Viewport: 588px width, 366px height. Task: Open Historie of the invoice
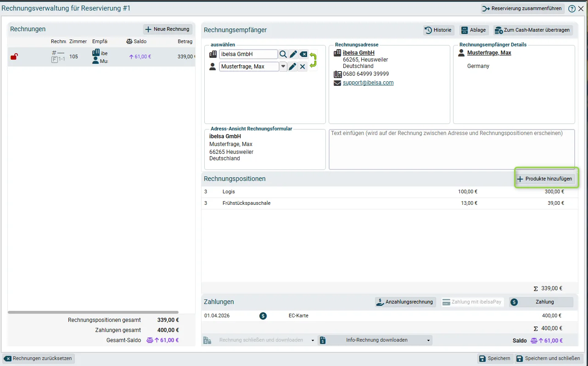(x=438, y=30)
